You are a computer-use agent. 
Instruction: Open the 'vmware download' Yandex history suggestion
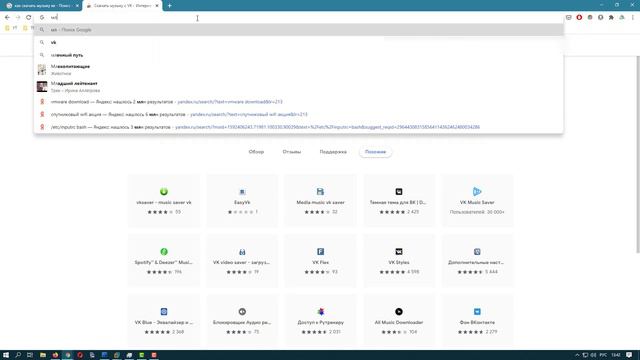(x=299, y=102)
